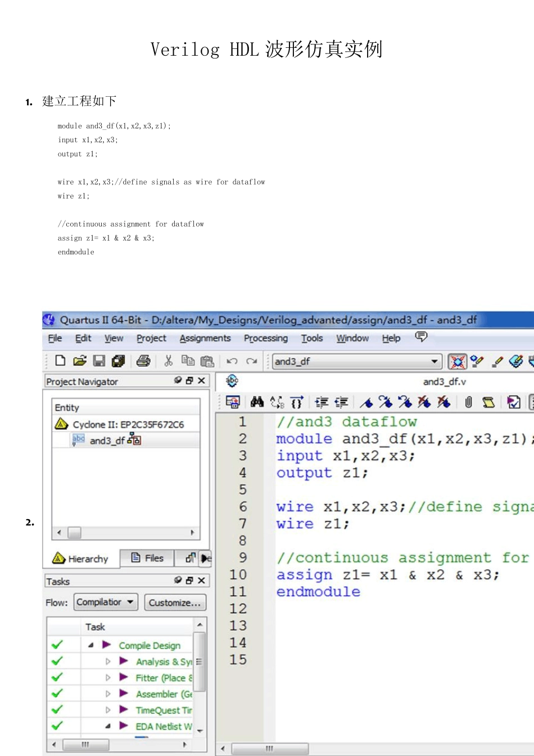Collapse the EDA Netlist Writer task
Image resolution: width=534 pixels, height=756 pixels.
108,726
